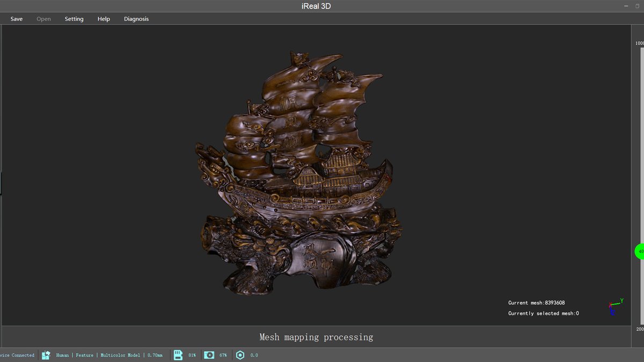Click the XYZ axis orientation gizmo
Screen dimensions: 644x362
point(616,306)
